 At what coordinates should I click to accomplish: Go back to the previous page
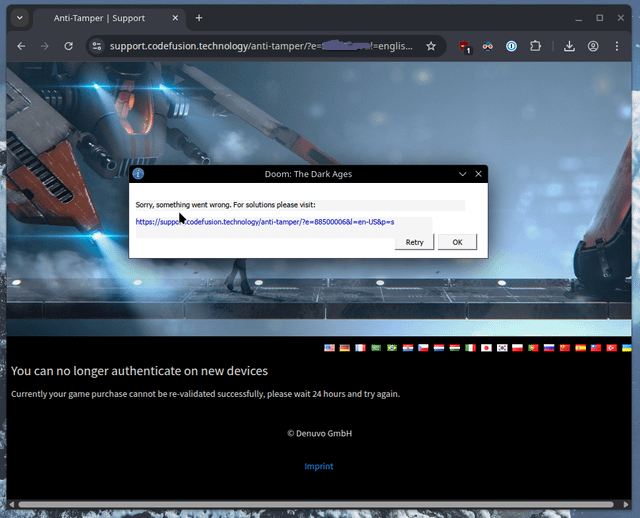click(x=21, y=47)
